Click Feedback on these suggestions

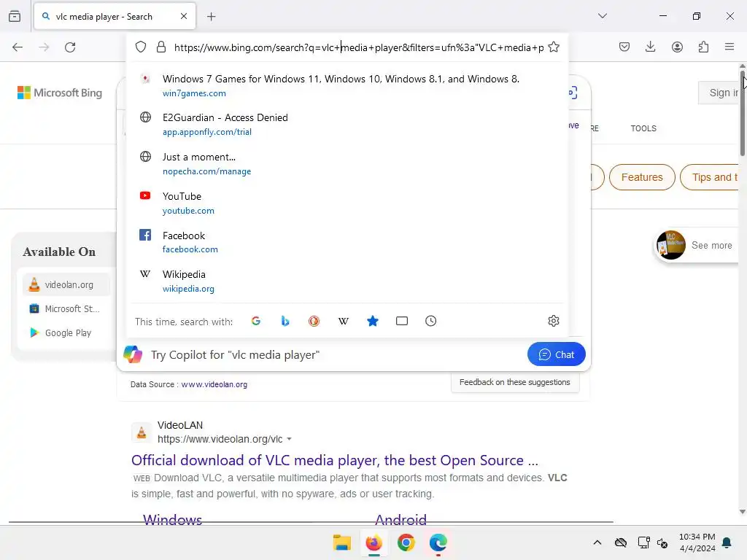point(514,382)
